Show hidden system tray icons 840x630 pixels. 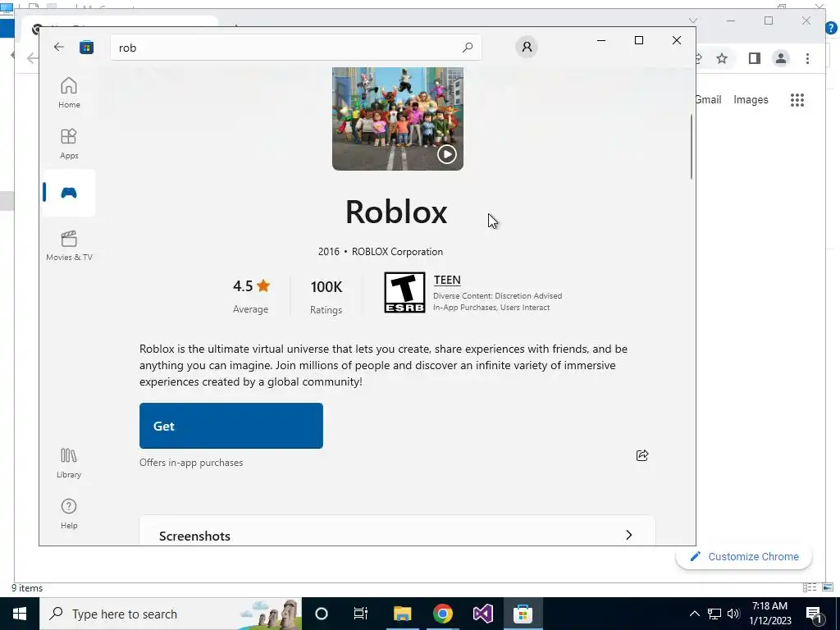click(x=694, y=614)
